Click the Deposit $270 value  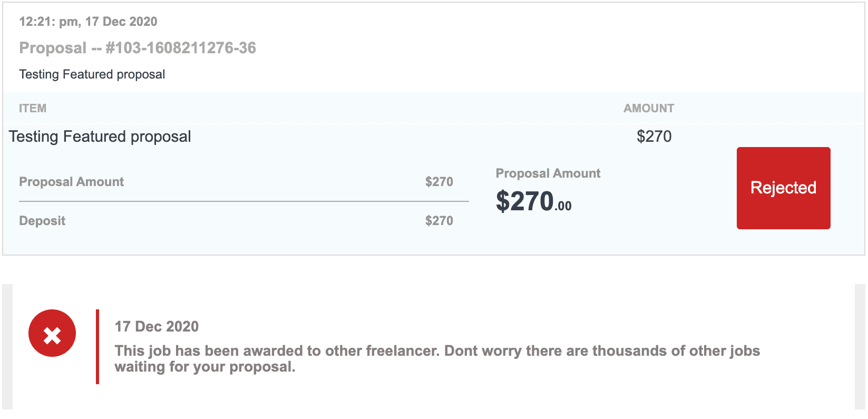point(439,221)
